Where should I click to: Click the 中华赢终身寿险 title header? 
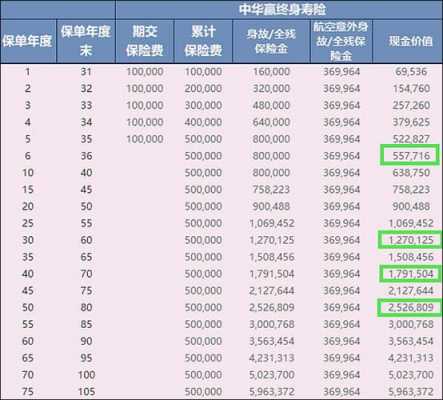[x=282, y=9]
